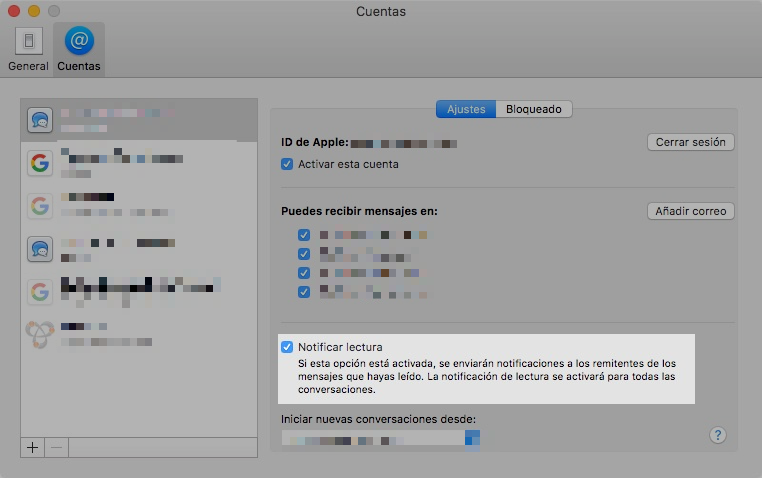The height and width of the screenshot is (478, 762).
Task: Click the Añadir correo button
Action: point(691,211)
